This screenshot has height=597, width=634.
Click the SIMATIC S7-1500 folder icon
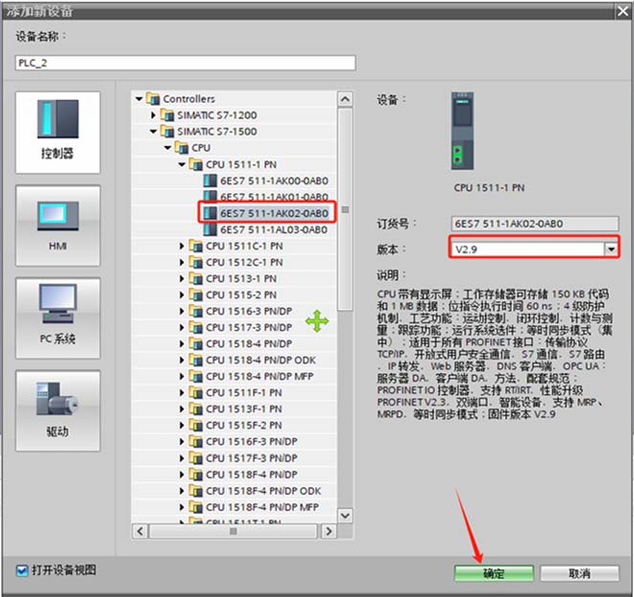167,131
